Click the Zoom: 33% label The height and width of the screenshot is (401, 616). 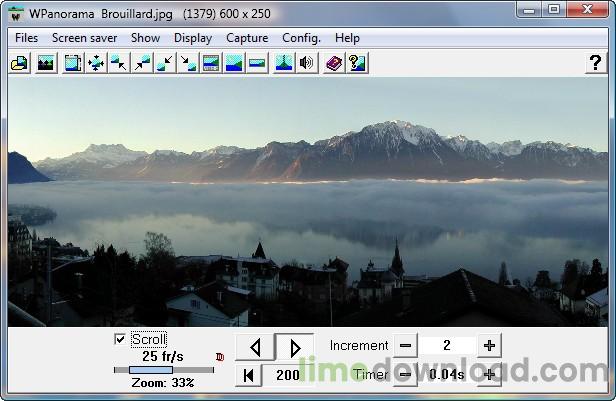163,383
